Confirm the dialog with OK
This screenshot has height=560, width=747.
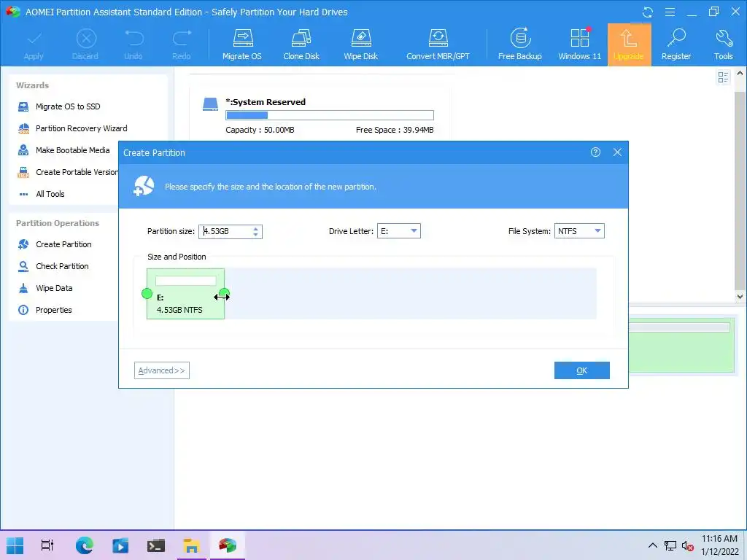pyautogui.click(x=581, y=370)
